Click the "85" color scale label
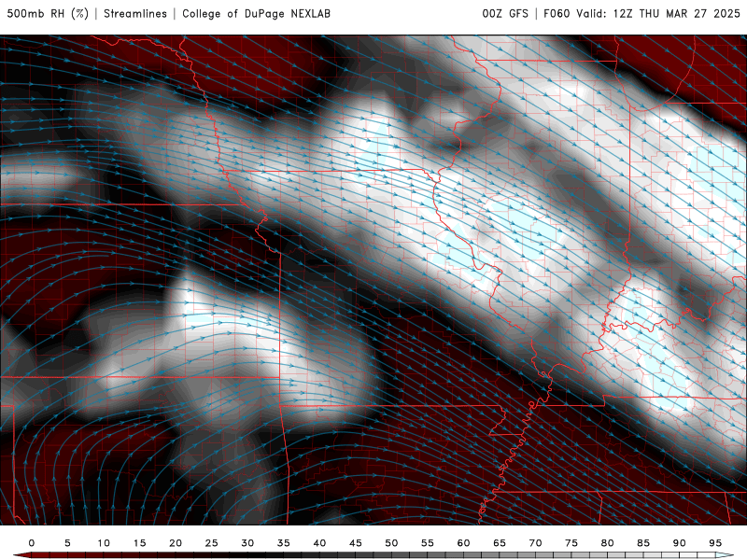This screenshot has width=747, height=560. (x=643, y=543)
